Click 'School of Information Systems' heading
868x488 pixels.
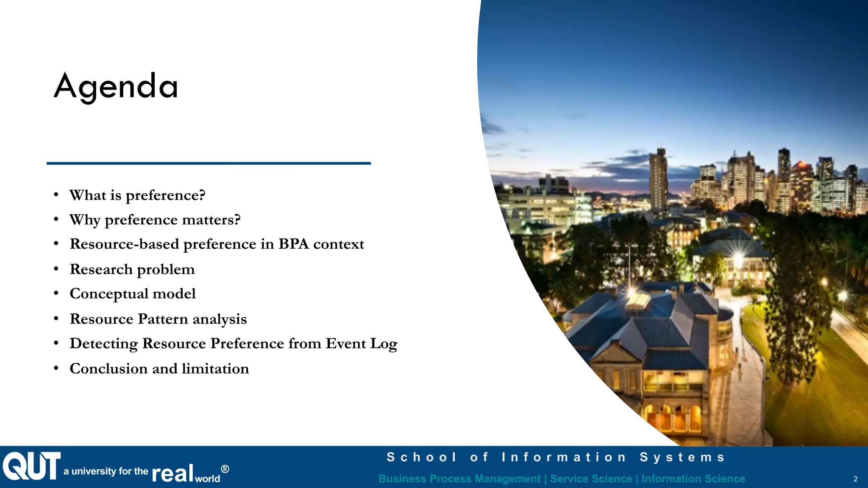[x=556, y=457]
